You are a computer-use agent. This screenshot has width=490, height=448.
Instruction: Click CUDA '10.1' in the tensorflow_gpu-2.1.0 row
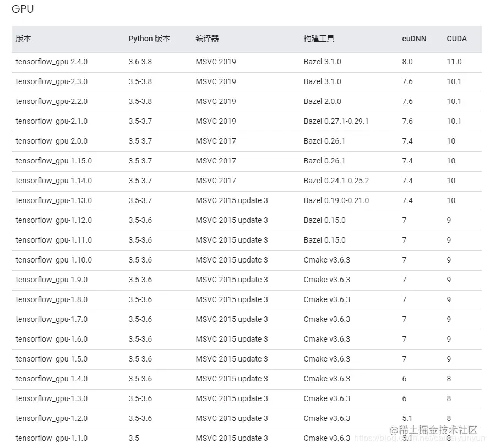[454, 121]
